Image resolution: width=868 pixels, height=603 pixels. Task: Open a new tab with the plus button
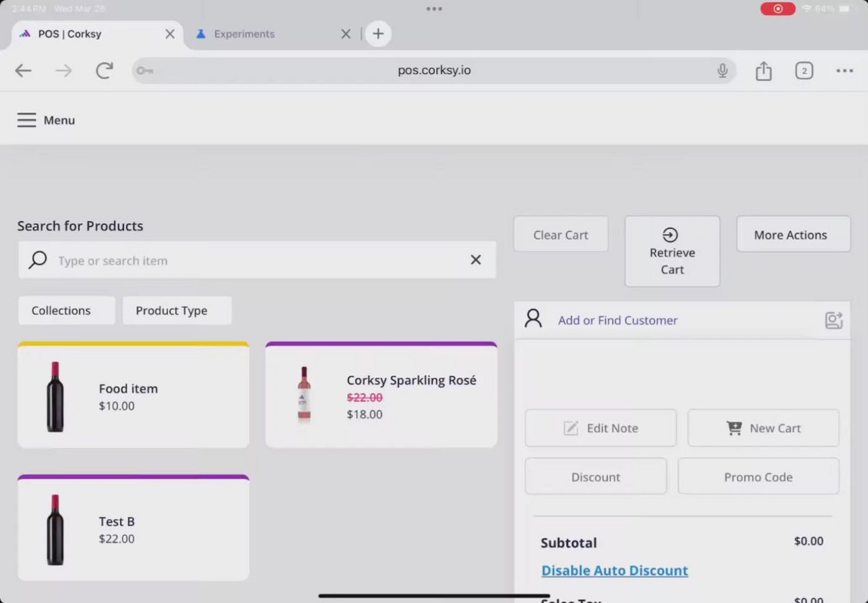point(378,34)
